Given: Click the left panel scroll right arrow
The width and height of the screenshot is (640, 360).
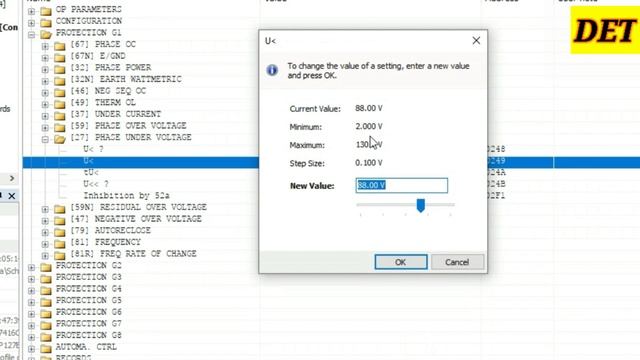Looking at the screenshot, I should coord(12,178).
